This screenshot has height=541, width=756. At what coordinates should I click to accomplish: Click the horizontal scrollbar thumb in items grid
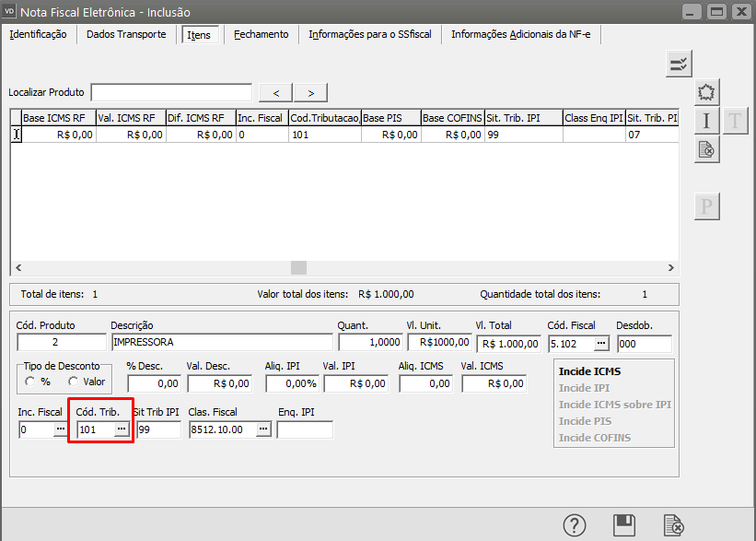click(x=298, y=267)
